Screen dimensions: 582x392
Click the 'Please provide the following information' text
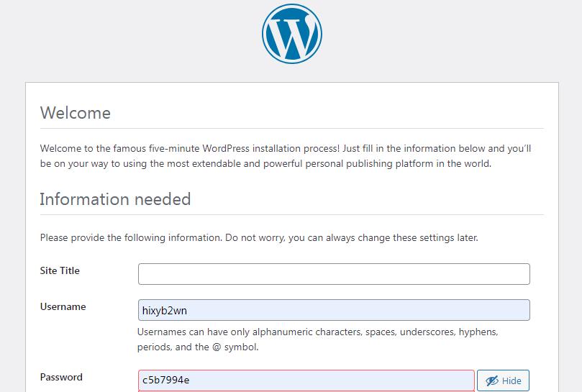(259, 237)
